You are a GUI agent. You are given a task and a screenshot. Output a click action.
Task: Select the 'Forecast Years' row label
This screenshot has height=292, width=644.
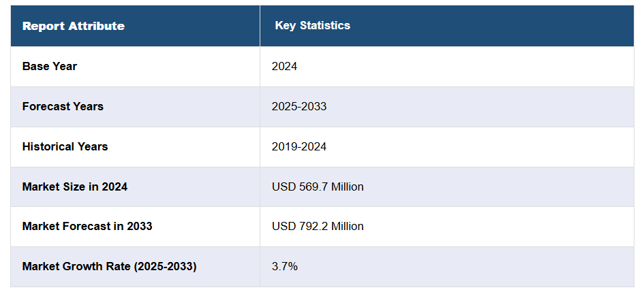click(63, 107)
